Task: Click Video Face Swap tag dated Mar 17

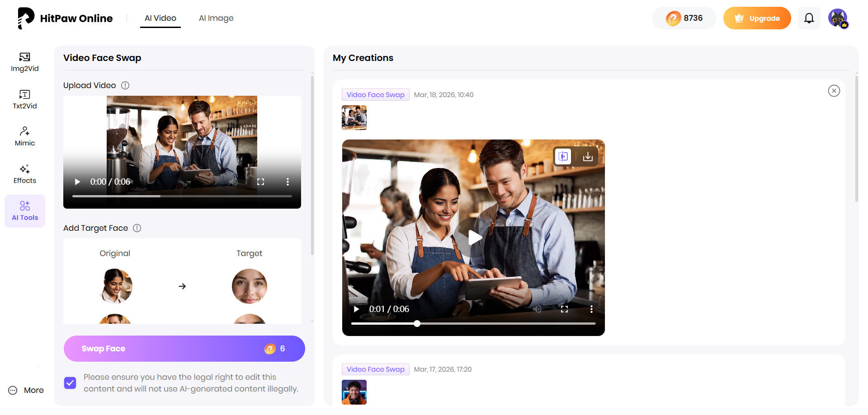Action: pos(376,369)
